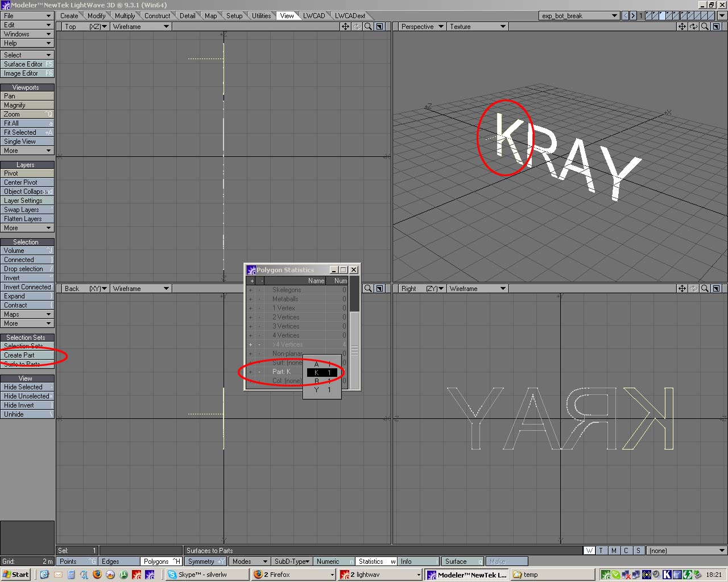The height and width of the screenshot is (582, 728).
Task: Open the Perspective view type dropdown
Action: (421, 27)
